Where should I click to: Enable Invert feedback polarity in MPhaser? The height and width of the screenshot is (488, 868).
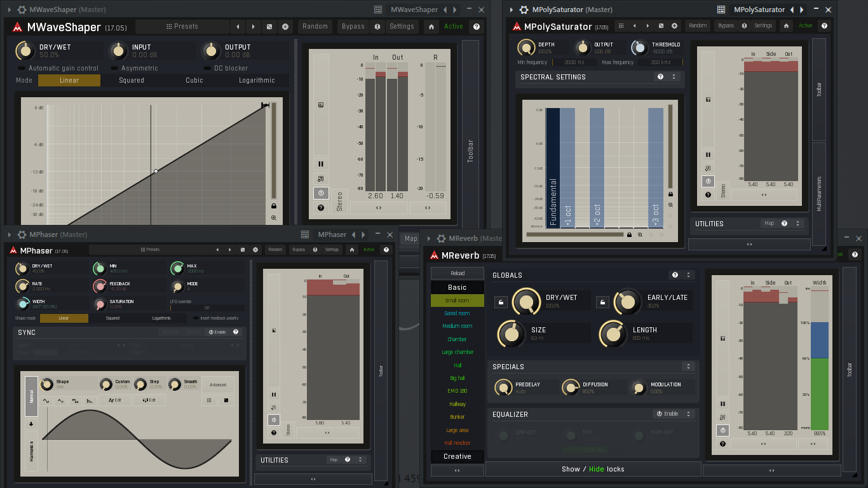216,318
